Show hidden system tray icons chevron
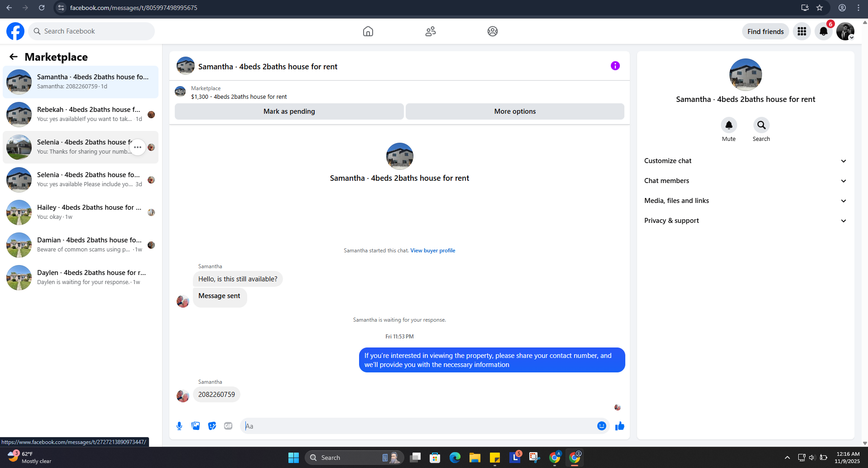 (x=787, y=458)
